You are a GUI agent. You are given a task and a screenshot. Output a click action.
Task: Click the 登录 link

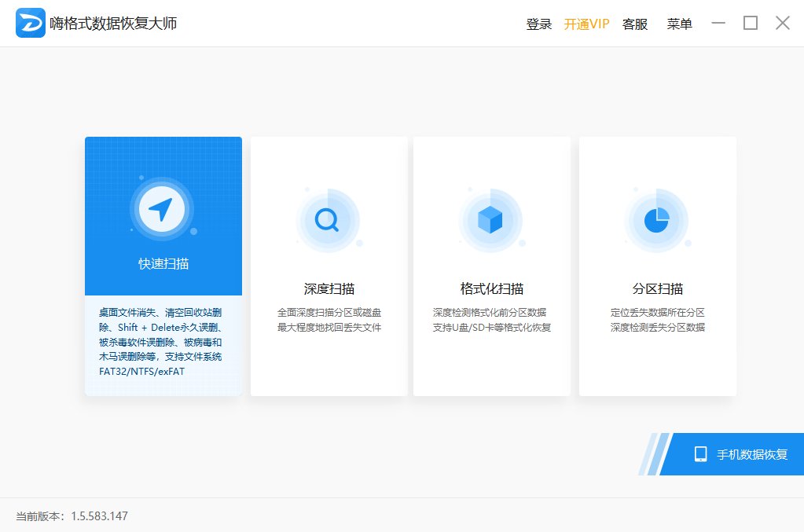click(538, 24)
